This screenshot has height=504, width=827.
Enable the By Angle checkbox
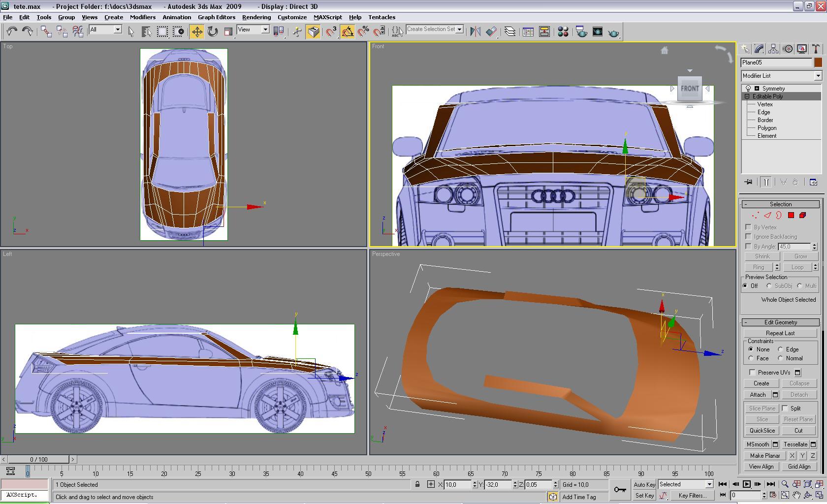coord(749,246)
